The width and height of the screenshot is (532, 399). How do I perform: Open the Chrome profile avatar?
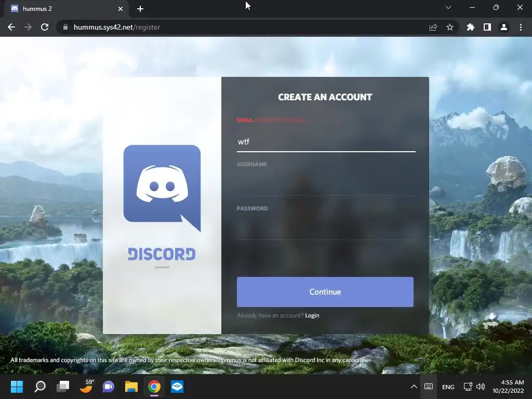coord(504,27)
